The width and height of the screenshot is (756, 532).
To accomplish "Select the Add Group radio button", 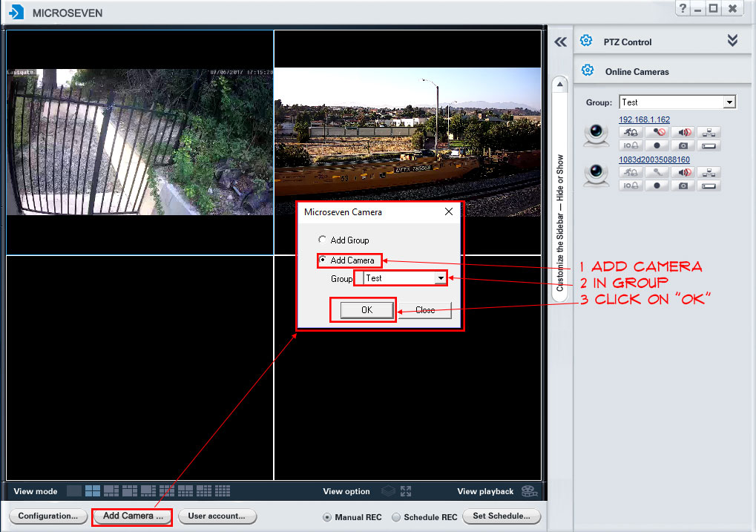I will click(x=322, y=239).
